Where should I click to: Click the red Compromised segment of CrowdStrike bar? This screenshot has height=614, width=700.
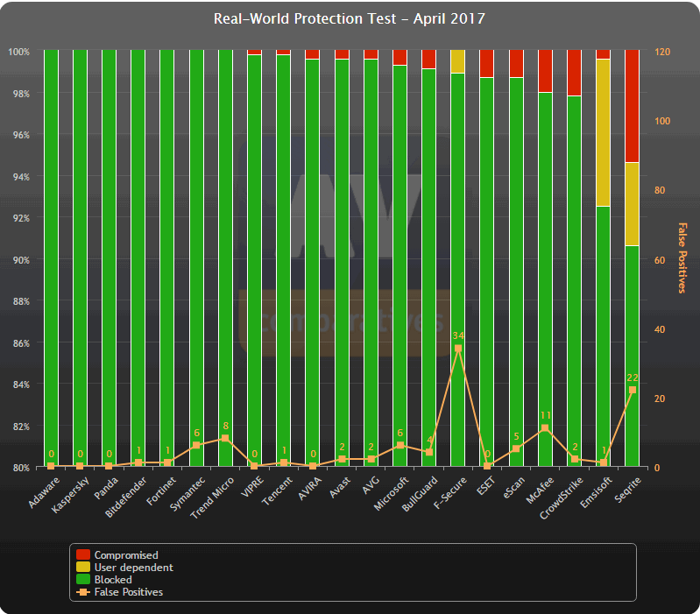(574, 73)
